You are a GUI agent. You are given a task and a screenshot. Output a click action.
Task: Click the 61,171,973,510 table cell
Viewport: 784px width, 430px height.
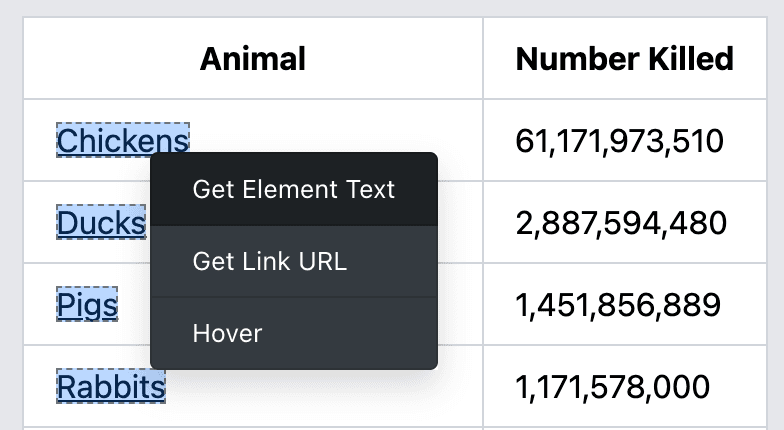coord(619,141)
